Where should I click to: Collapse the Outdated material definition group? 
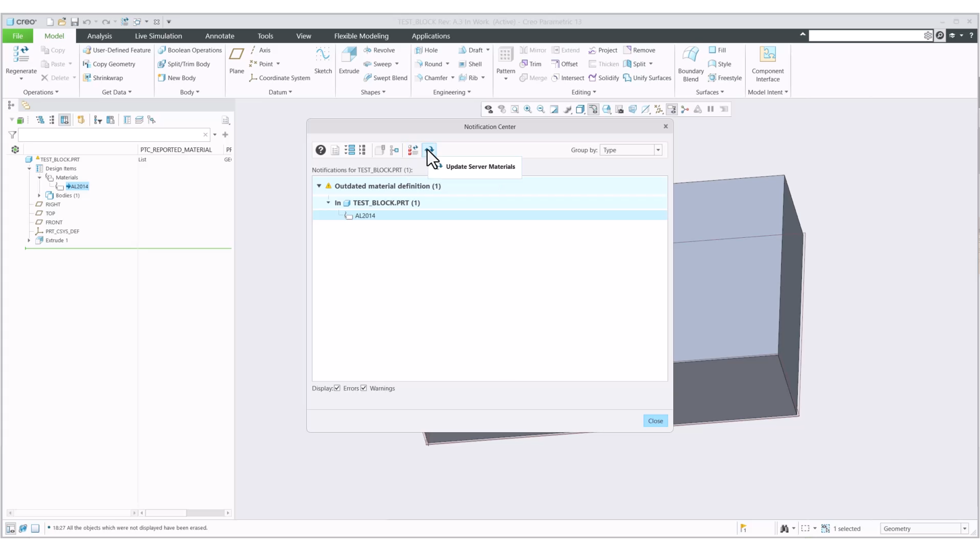point(318,186)
